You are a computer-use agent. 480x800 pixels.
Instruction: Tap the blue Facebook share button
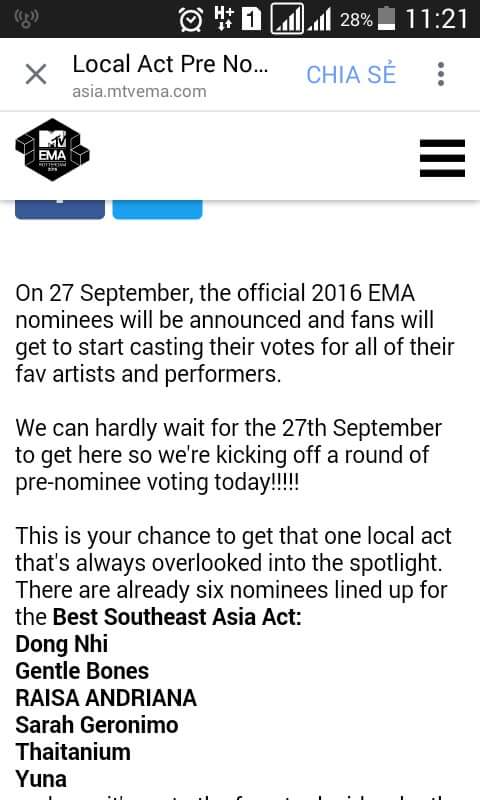[x=60, y=210]
